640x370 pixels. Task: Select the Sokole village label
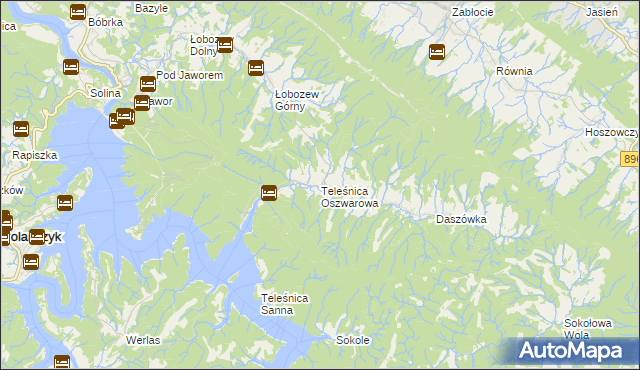point(353,340)
